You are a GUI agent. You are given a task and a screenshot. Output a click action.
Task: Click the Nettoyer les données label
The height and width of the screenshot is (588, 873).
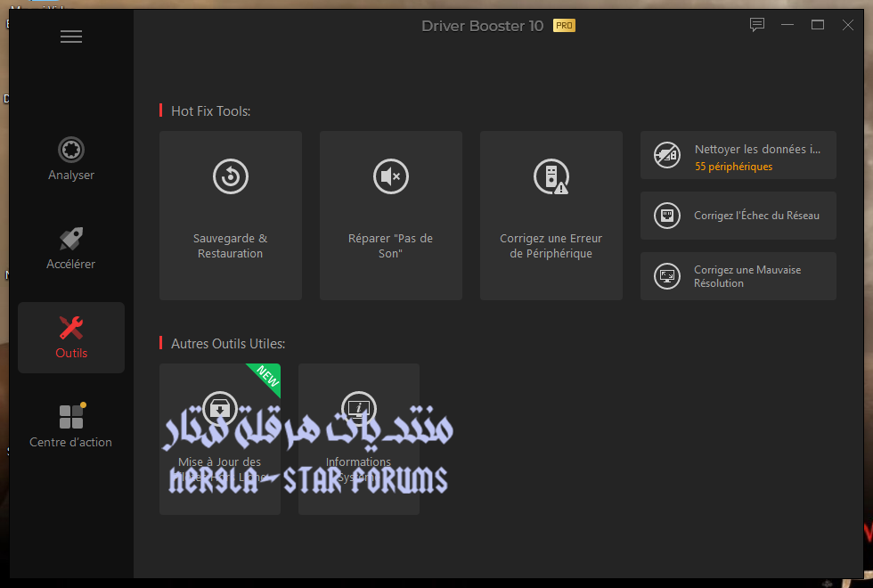[757, 150]
